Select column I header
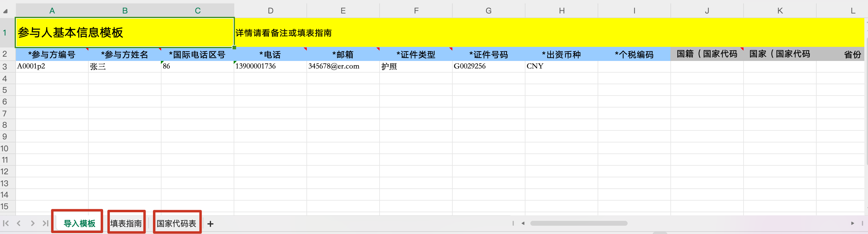The width and height of the screenshot is (868, 234). pyautogui.click(x=634, y=10)
